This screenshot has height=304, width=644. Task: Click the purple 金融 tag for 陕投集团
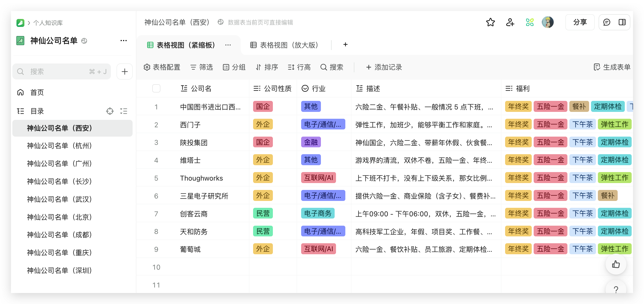point(311,142)
